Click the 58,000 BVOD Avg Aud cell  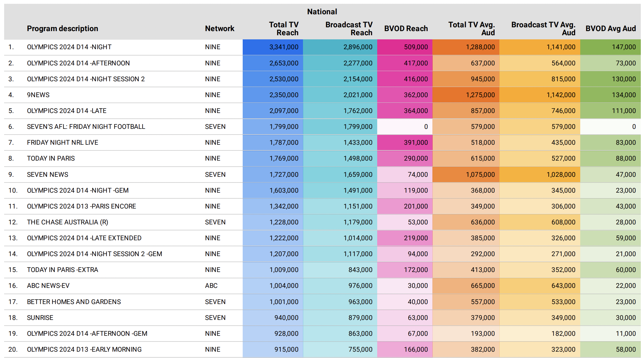point(610,349)
